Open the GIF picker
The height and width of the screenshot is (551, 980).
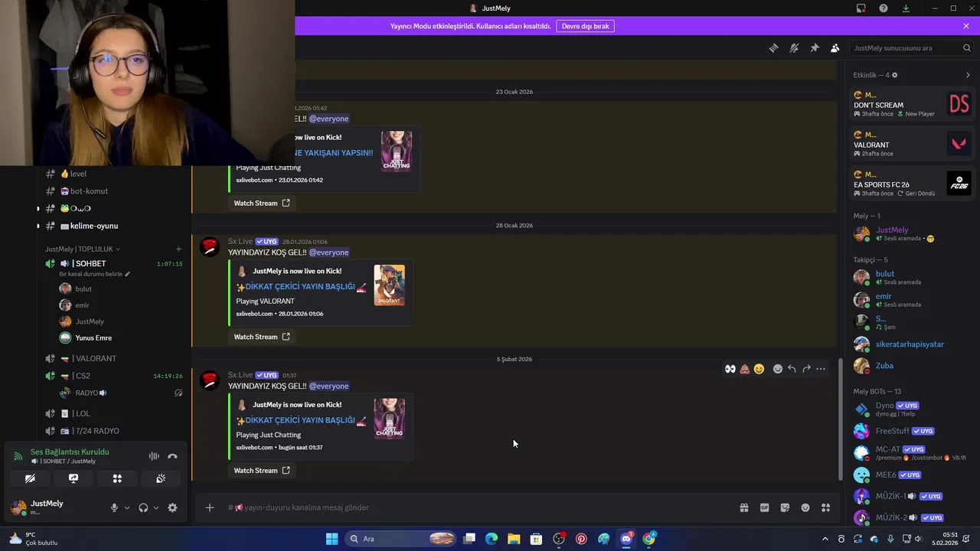[764, 507]
